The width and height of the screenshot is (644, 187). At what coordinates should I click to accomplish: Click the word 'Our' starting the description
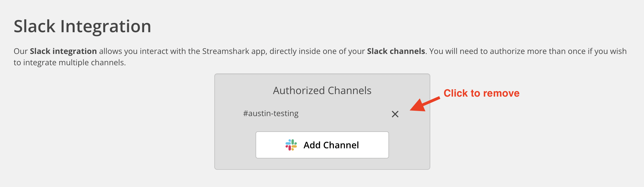[21, 51]
